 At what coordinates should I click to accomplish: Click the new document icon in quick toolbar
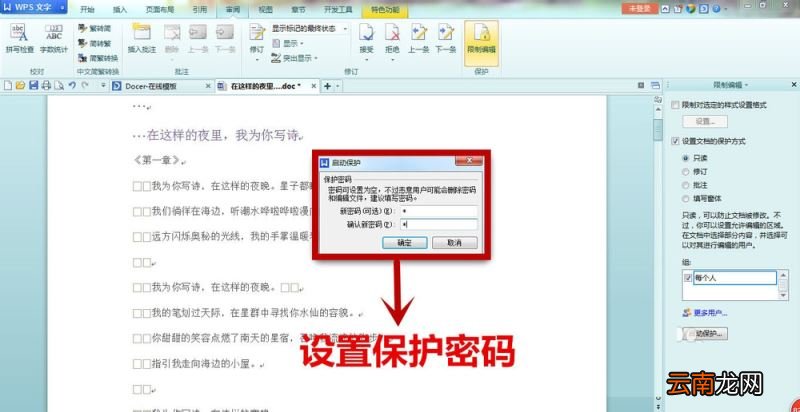click(8, 86)
